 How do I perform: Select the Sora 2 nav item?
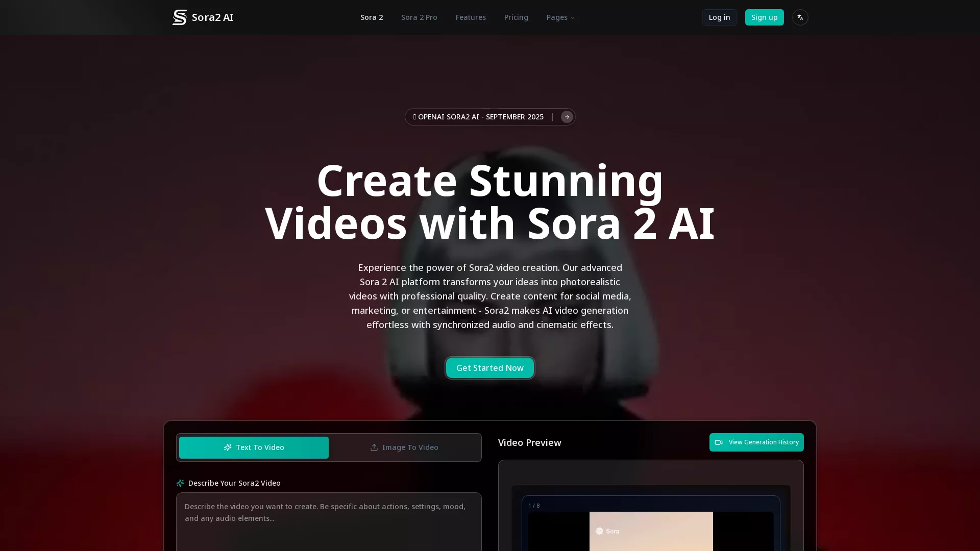(x=372, y=17)
